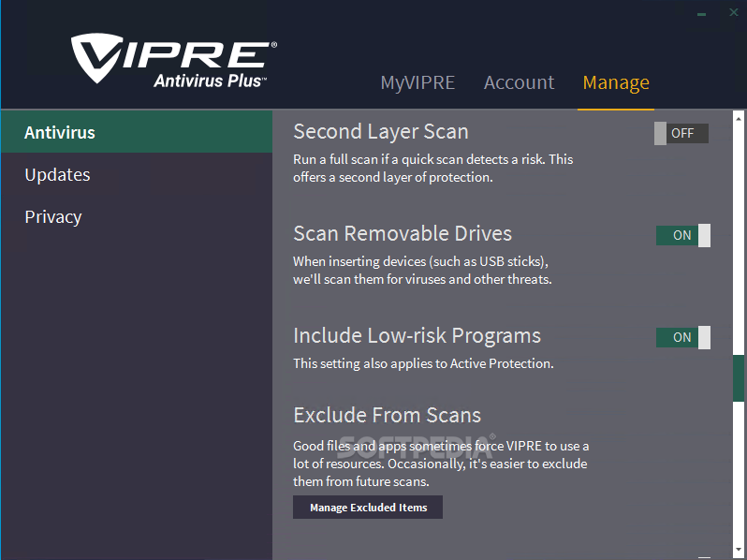Close the VIPRE window
747x560 pixels.
coord(734,13)
